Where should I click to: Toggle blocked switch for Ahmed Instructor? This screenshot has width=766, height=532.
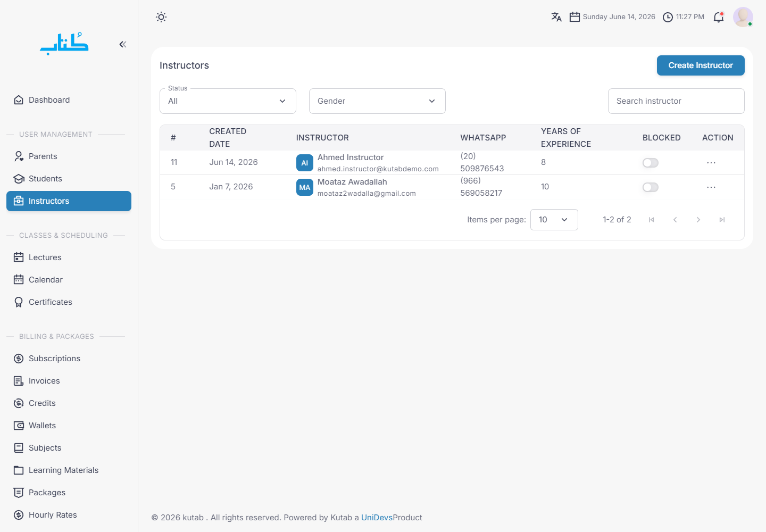(x=651, y=163)
